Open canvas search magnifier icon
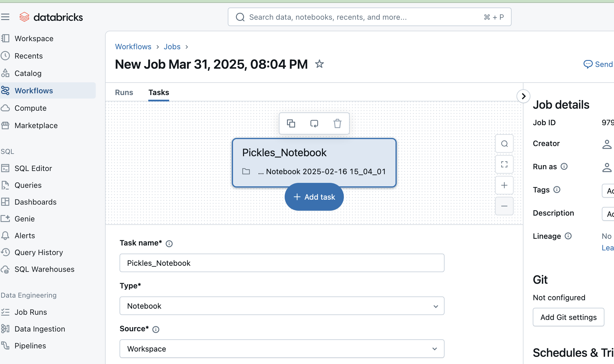The height and width of the screenshot is (364, 614). 504,144
